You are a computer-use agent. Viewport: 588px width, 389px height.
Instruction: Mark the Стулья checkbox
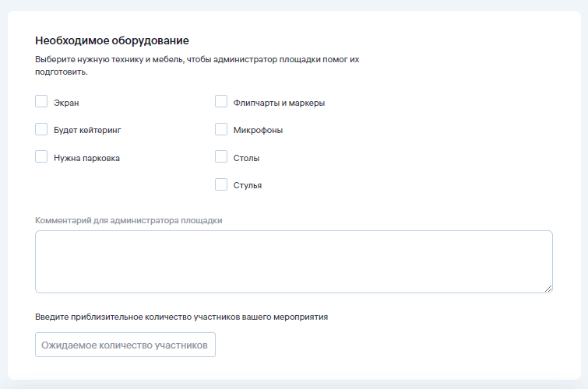coord(221,184)
